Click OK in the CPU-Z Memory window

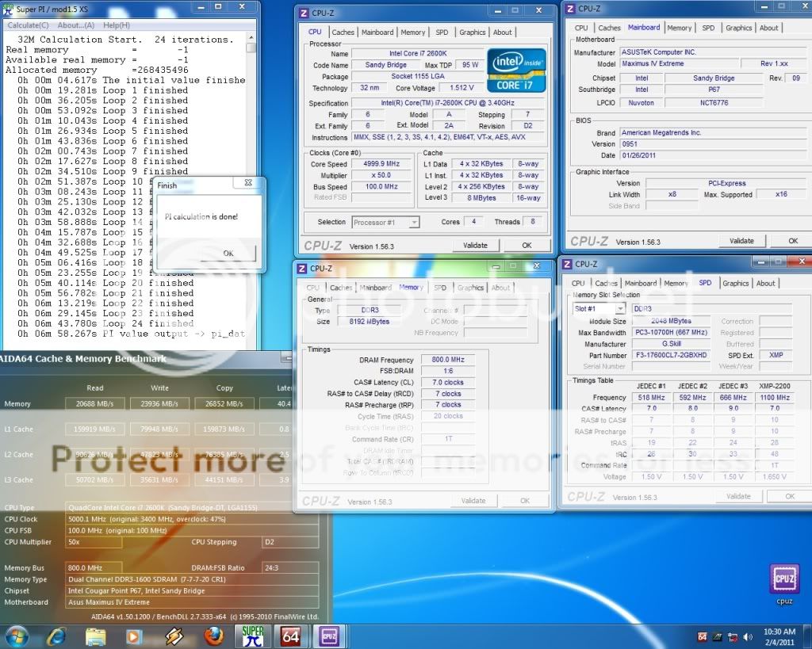coord(525,501)
